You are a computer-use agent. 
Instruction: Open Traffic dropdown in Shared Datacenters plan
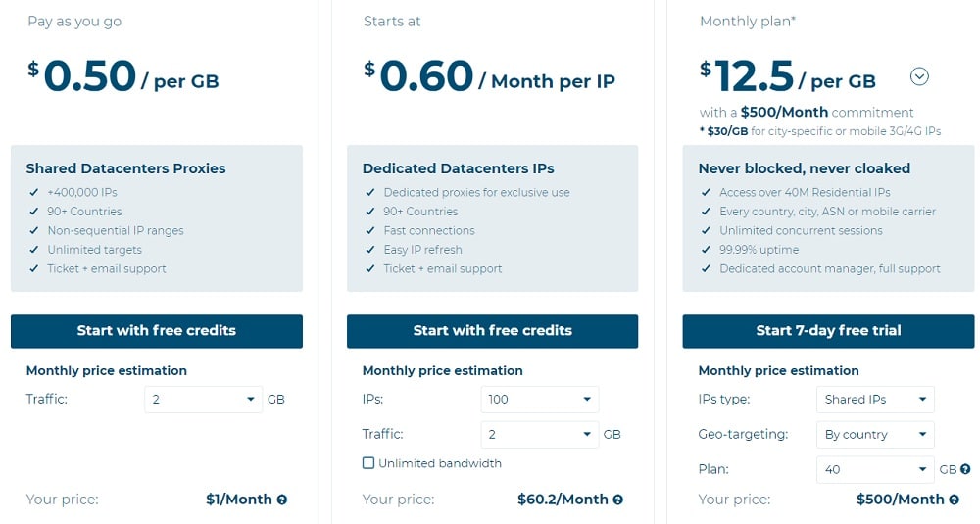[203, 399]
